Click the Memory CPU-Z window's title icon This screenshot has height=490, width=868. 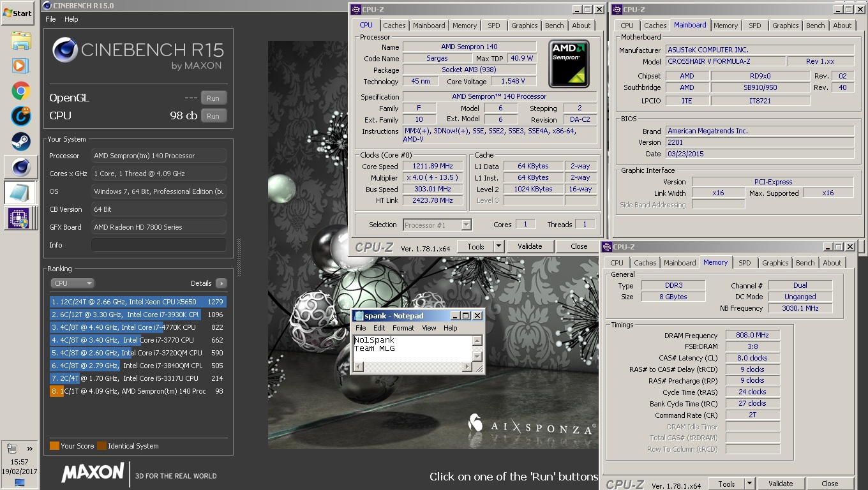pyautogui.click(x=606, y=247)
